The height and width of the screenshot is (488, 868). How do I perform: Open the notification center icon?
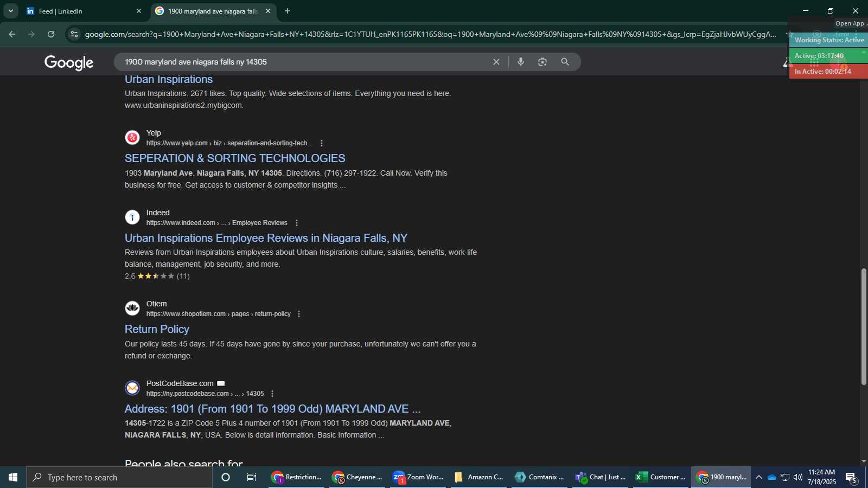pos(851,478)
